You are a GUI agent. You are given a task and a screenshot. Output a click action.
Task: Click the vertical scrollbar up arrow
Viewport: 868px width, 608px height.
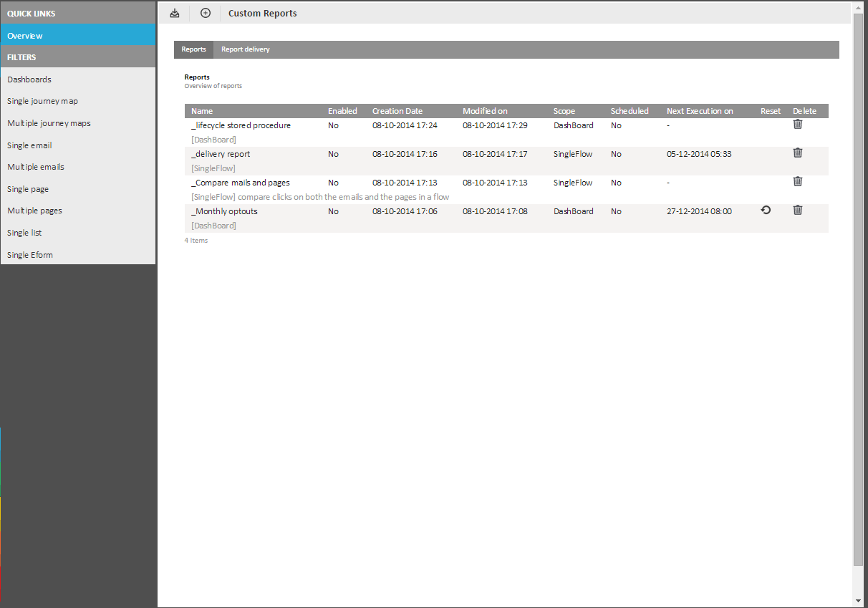coord(859,7)
